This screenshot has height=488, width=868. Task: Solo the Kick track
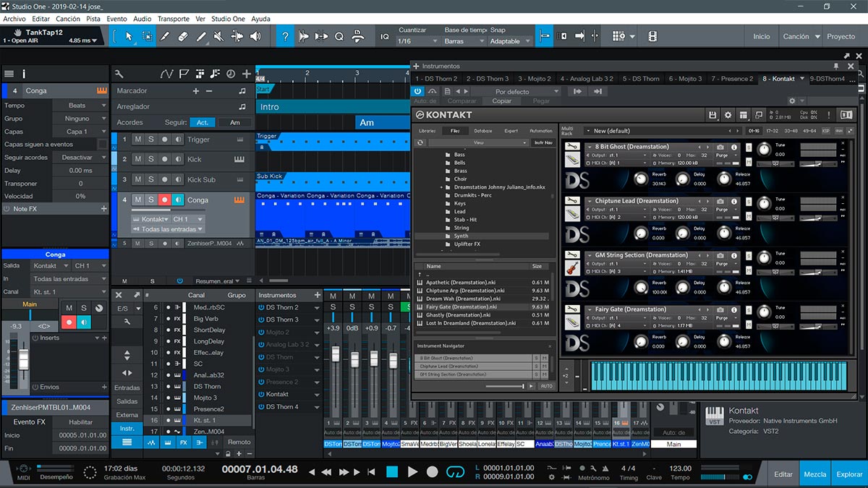click(151, 159)
